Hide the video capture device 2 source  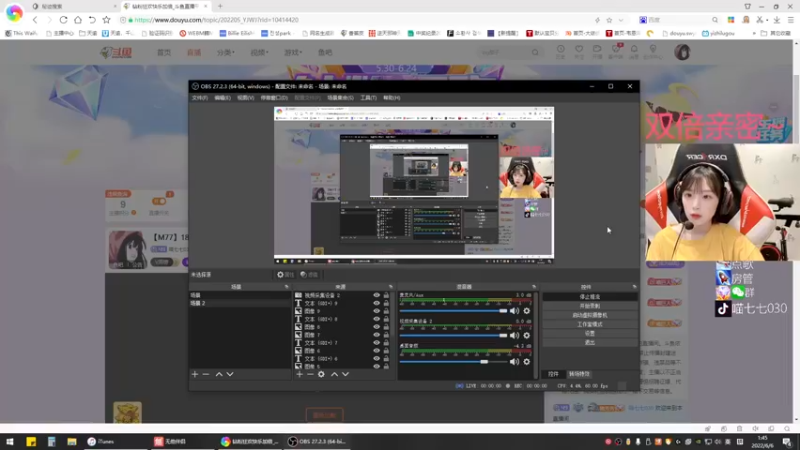377,295
